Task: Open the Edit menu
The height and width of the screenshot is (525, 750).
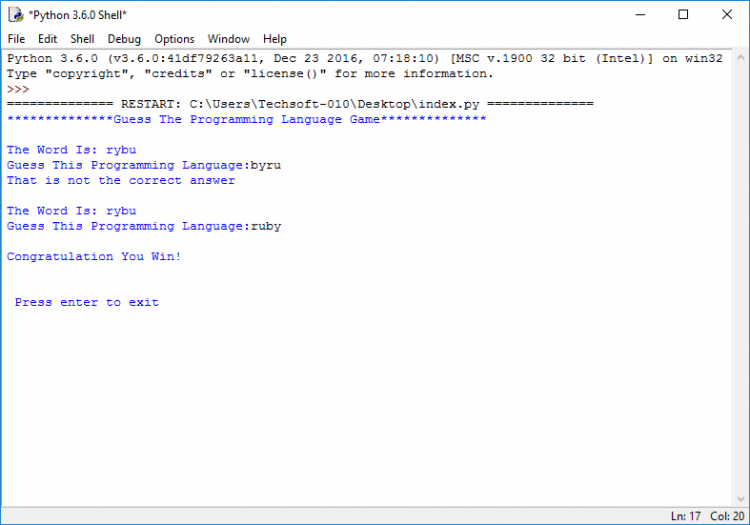Action: 47,39
